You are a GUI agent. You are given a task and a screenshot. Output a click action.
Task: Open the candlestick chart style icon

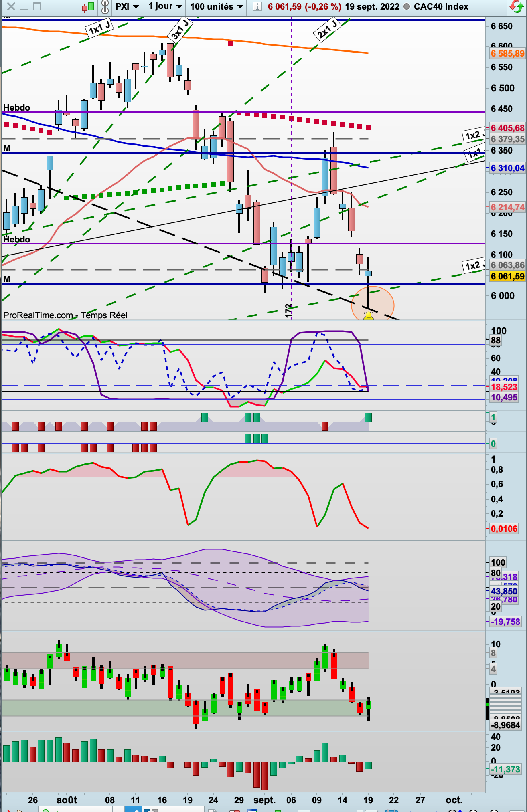(x=88, y=7)
